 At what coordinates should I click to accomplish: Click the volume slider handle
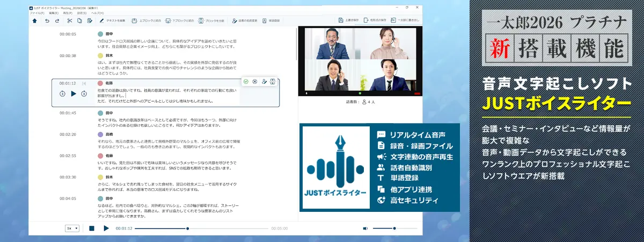tap(394, 228)
